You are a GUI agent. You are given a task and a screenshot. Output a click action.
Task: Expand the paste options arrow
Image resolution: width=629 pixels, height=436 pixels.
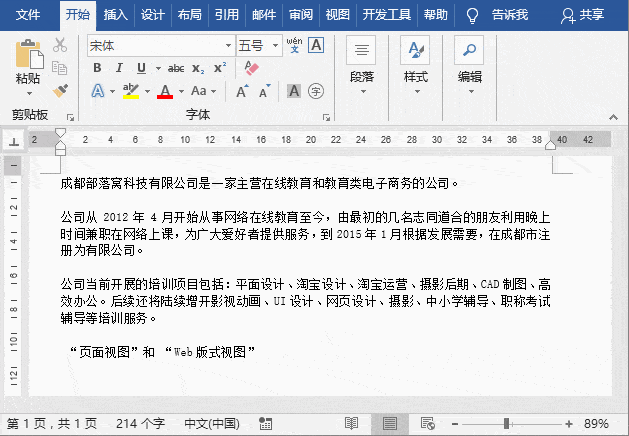pos(29,93)
